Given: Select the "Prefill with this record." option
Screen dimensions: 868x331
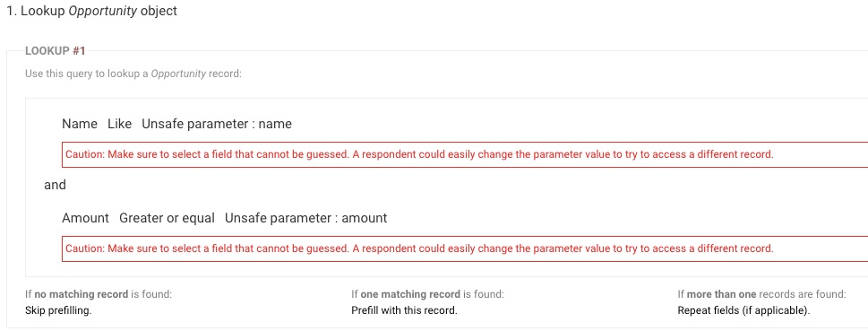Looking at the screenshot, I should 404,310.
